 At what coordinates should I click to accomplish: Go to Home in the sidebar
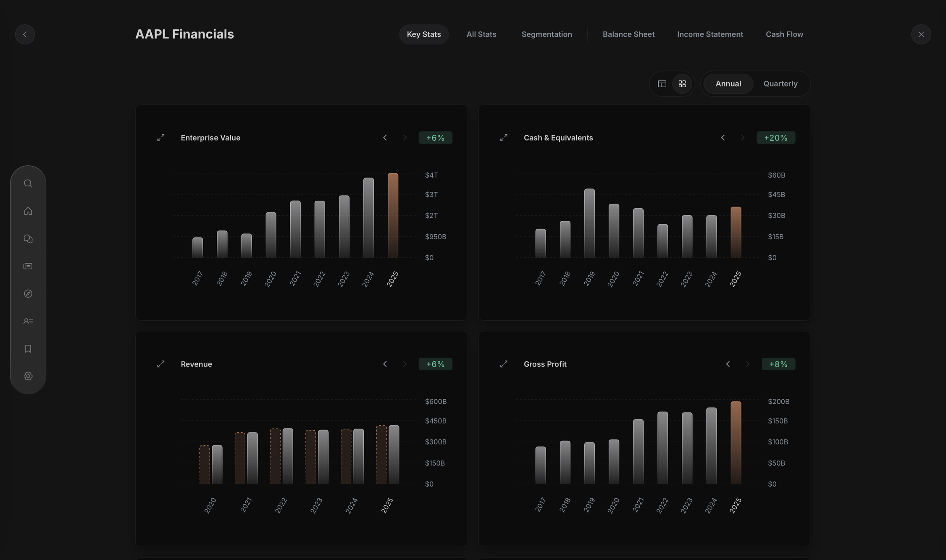28,211
